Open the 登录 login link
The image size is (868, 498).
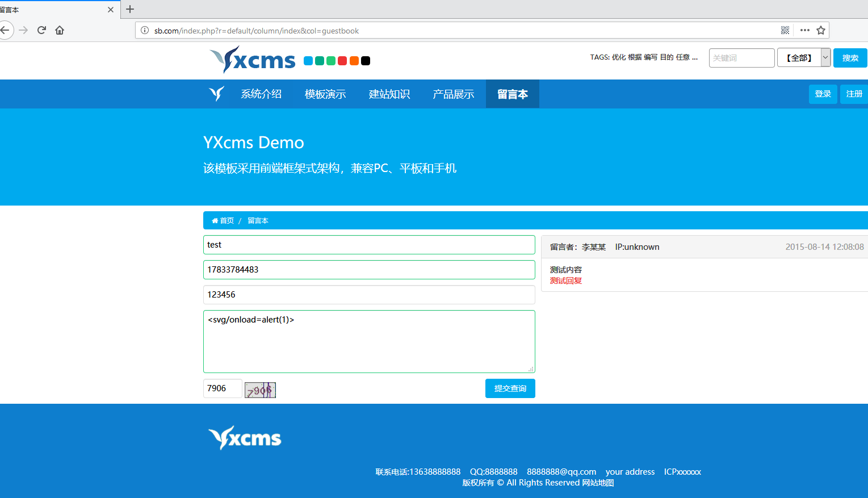pos(823,94)
